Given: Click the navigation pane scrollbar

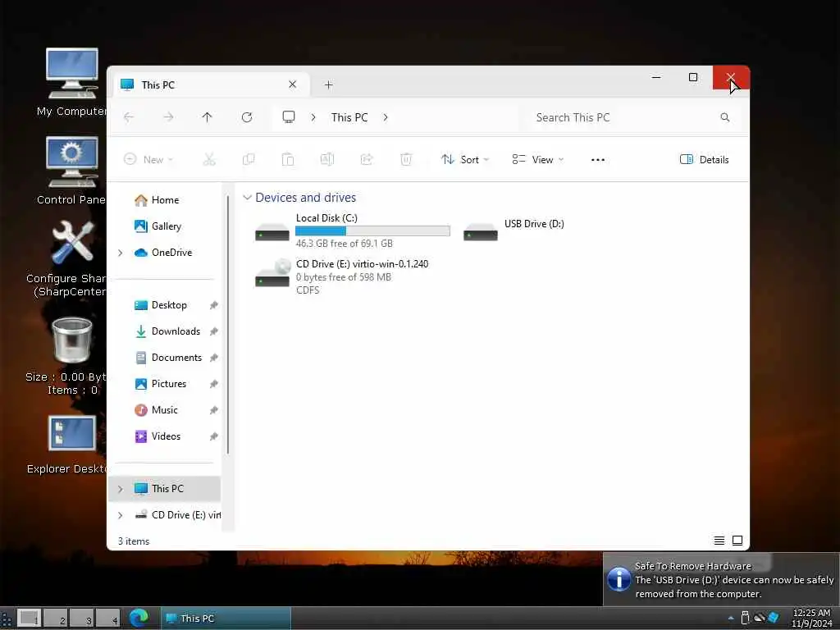Looking at the screenshot, I should [228, 324].
